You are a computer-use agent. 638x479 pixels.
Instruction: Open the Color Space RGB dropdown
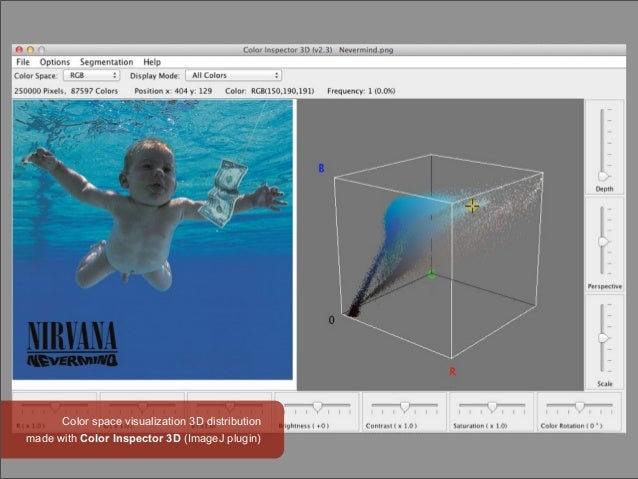(x=92, y=76)
